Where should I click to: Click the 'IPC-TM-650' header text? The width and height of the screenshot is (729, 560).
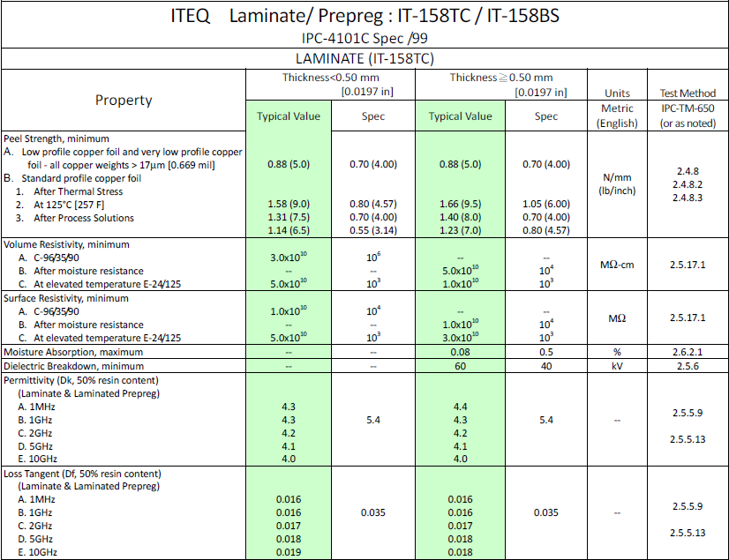point(688,108)
